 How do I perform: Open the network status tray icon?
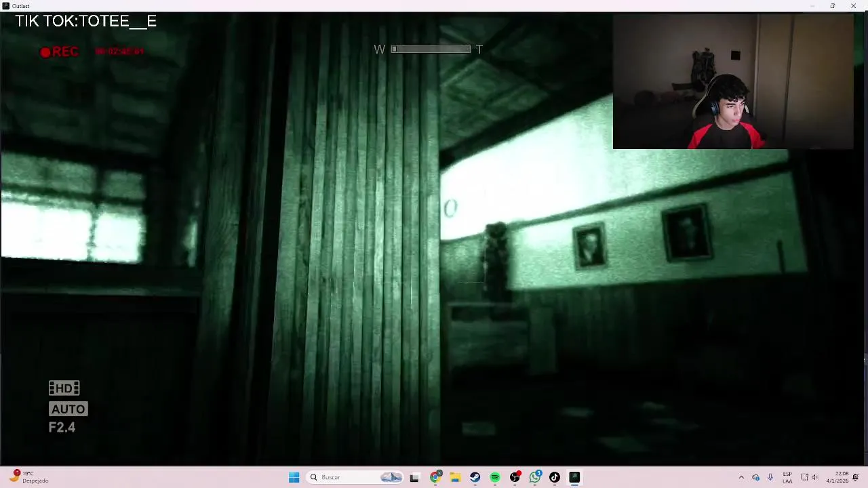click(x=804, y=477)
